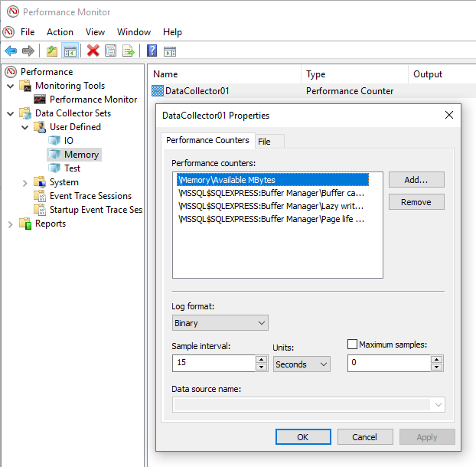Open the Log format Binary dropdown

point(220,323)
